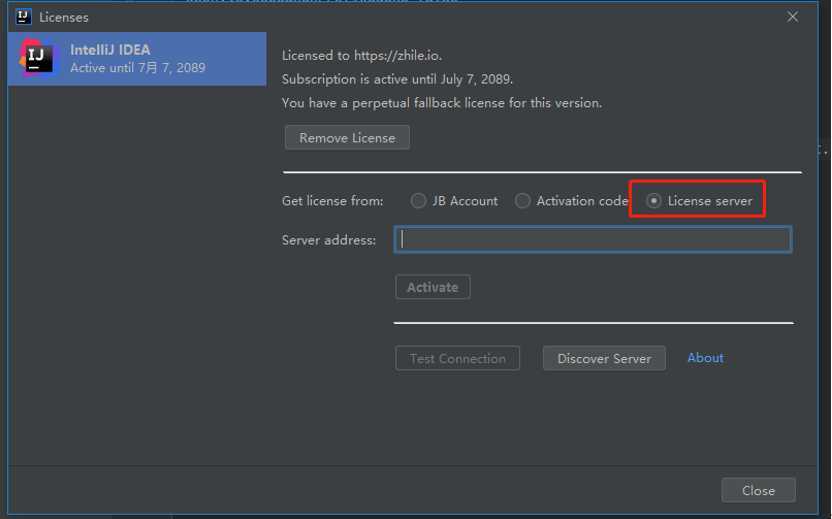
Task: Click the Licenses title bar IJ icon
Action: point(23,17)
